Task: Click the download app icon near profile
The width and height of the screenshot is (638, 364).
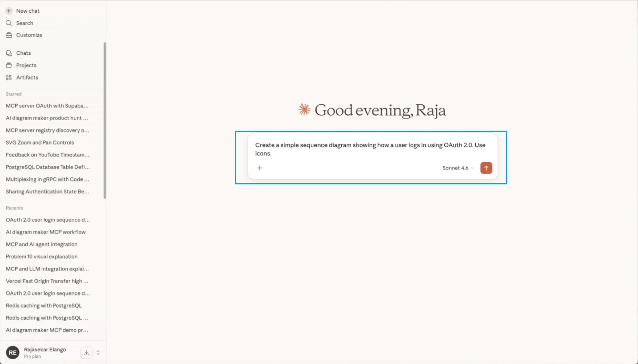Action: coord(87,352)
